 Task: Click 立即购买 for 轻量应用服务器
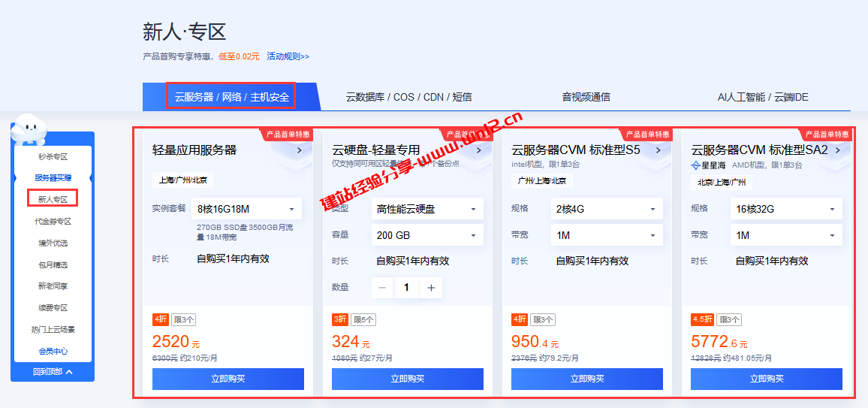(x=228, y=379)
